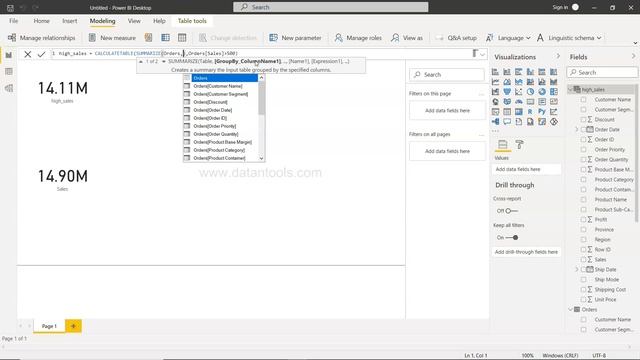
Task: Choose the treemap visual
Action: coord(554,92)
